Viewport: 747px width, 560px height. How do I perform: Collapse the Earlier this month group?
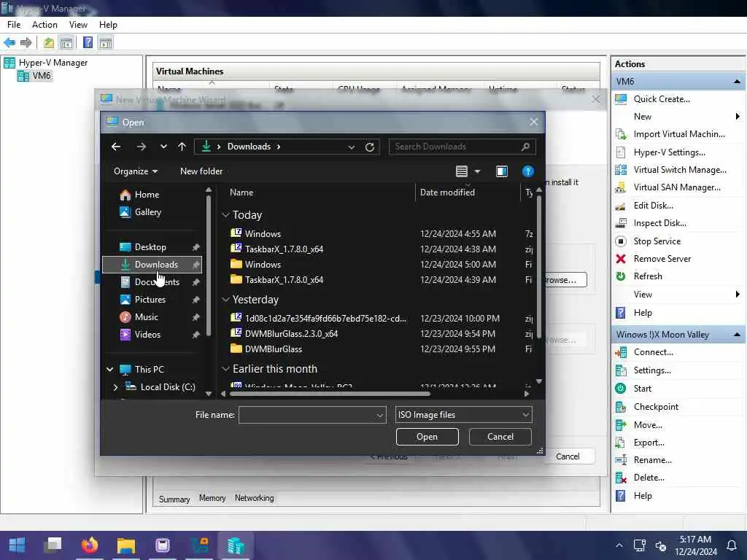click(x=226, y=369)
